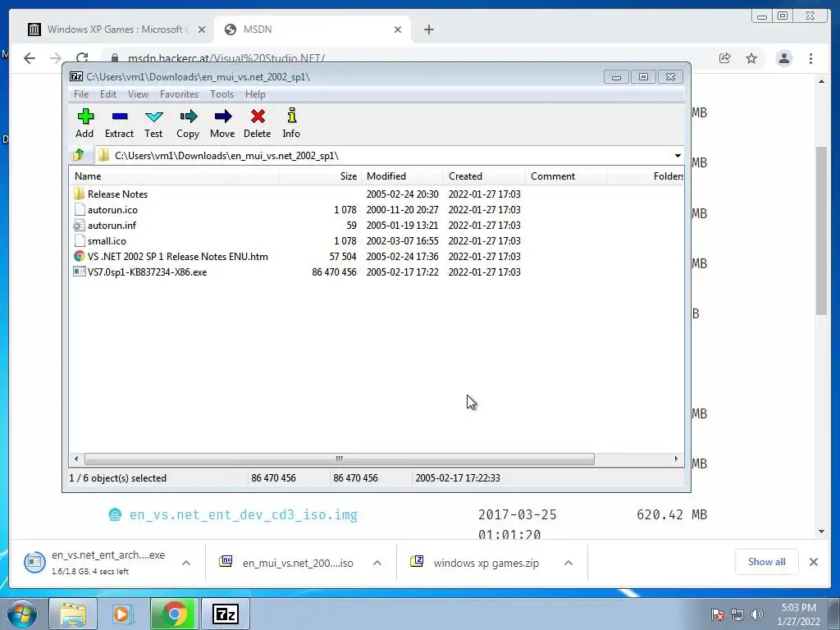Image resolution: width=840 pixels, height=630 pixels.
Task: Click the 7-Zip horizontal scrollbar thumb
Action: (339, 459)
